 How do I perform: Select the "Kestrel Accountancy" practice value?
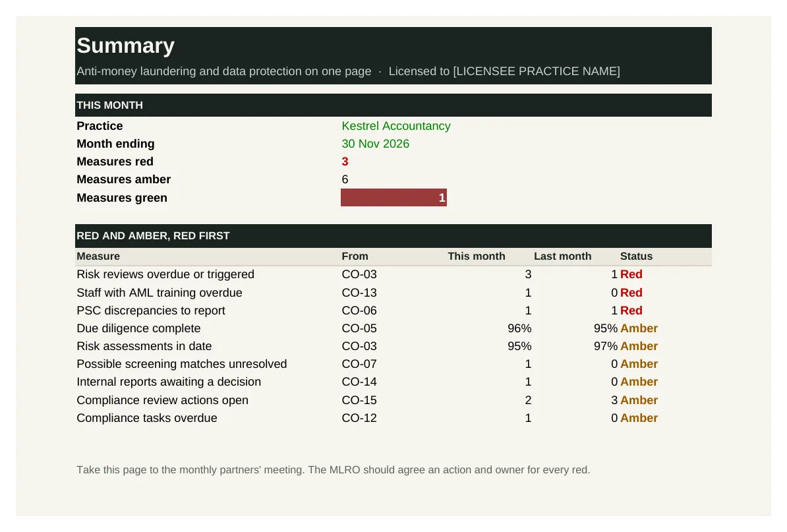tap(396, 126)
